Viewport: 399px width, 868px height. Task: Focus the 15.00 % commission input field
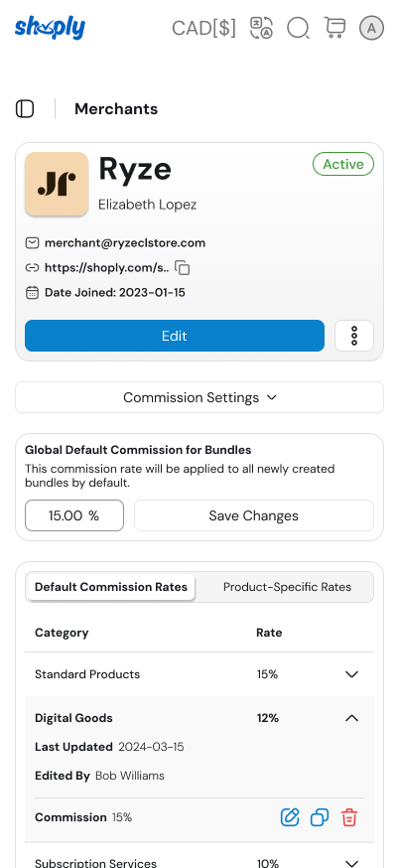(74, 515)
